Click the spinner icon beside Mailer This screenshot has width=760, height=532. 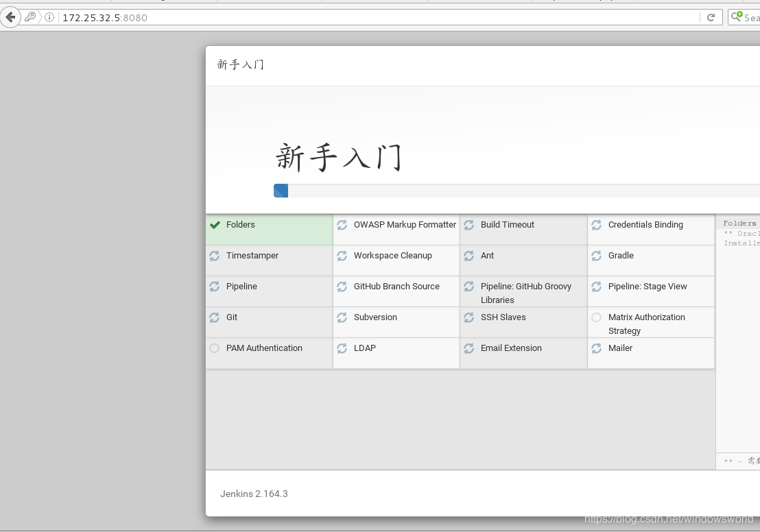(596, 348)
